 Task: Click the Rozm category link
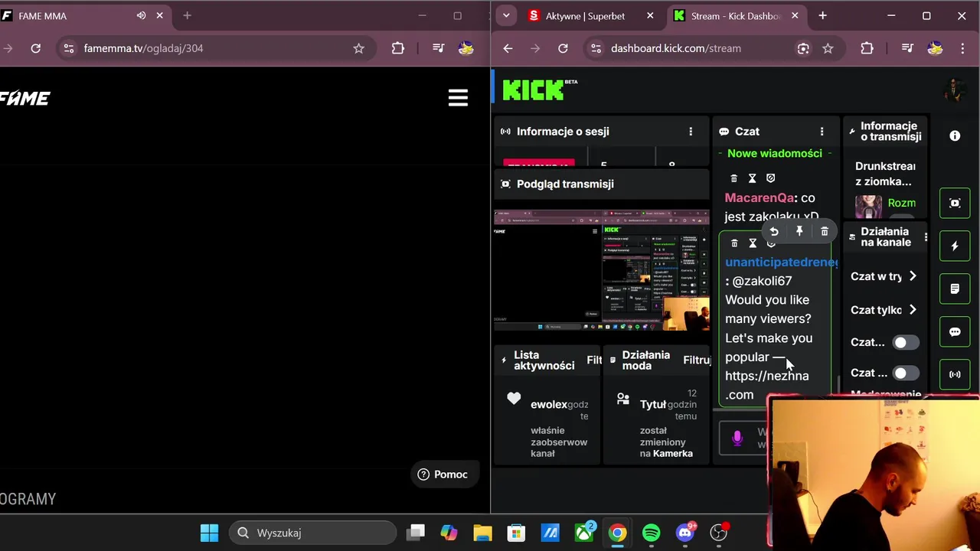[901, 203]
